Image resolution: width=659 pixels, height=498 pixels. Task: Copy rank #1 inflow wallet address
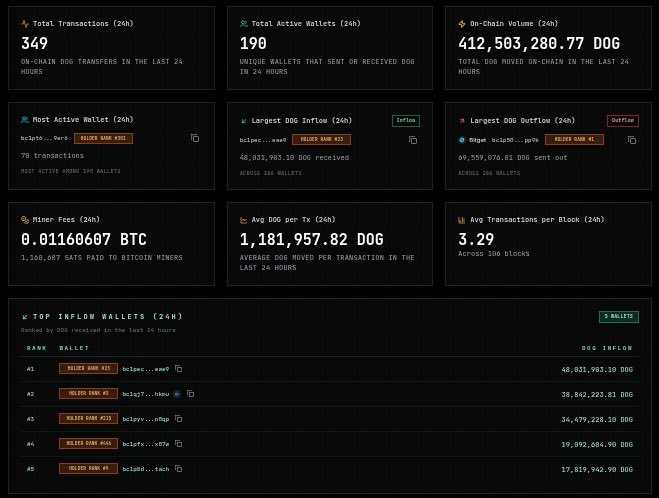point(179,369)
